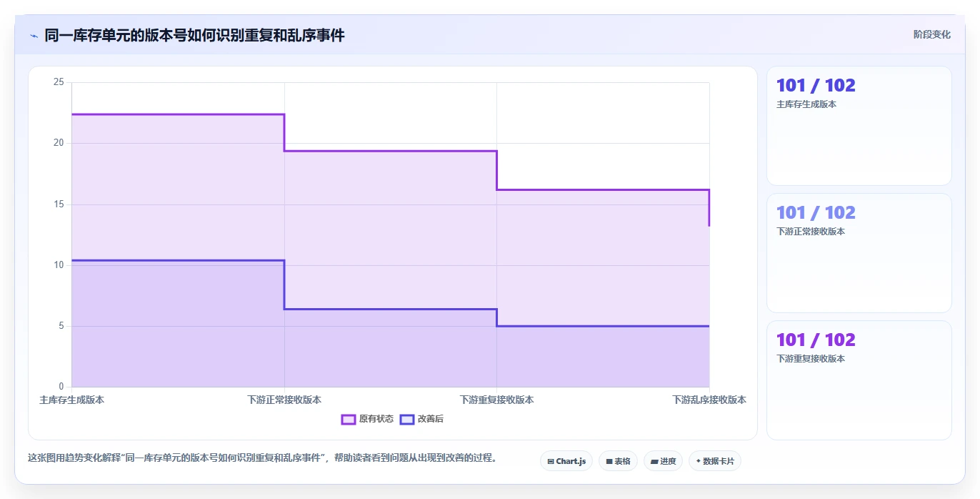Viewport: 980px width, 499px height.
Task: Click the 表格 tag icon
Action: pos(609,462)
